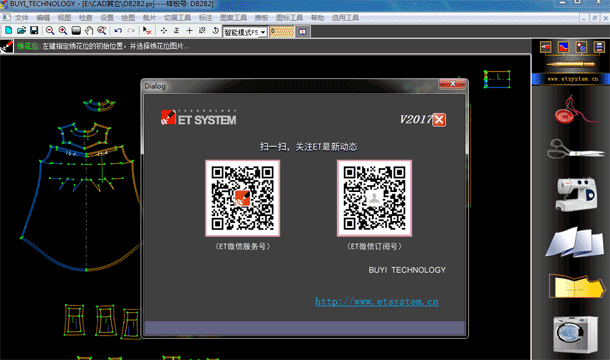Open the 编辑 menu

[x=43, y=18]
